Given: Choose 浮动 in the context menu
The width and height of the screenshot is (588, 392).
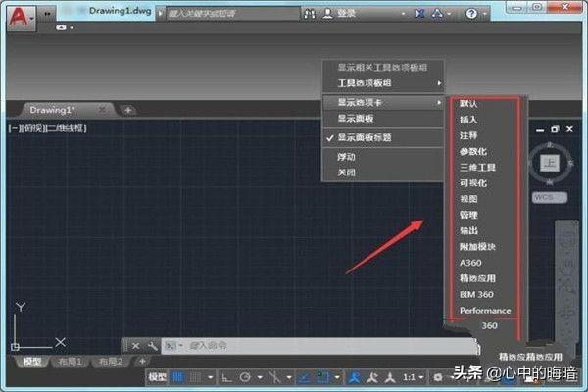Looking at the screenshot, I should [x=346, y=157].
